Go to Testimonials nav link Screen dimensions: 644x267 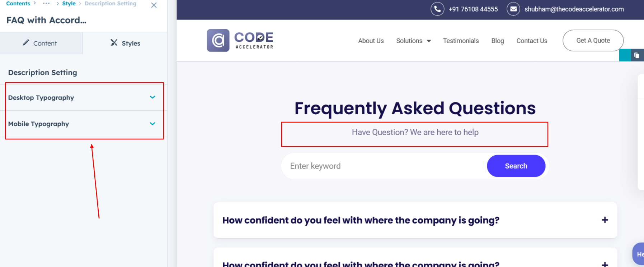click(x=461, y=41)
